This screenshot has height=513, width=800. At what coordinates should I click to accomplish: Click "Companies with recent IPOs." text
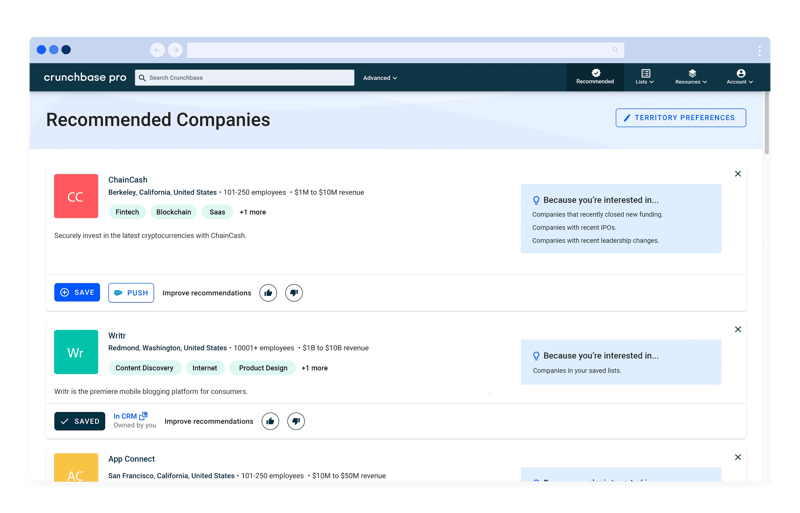[x=574, y=228]
